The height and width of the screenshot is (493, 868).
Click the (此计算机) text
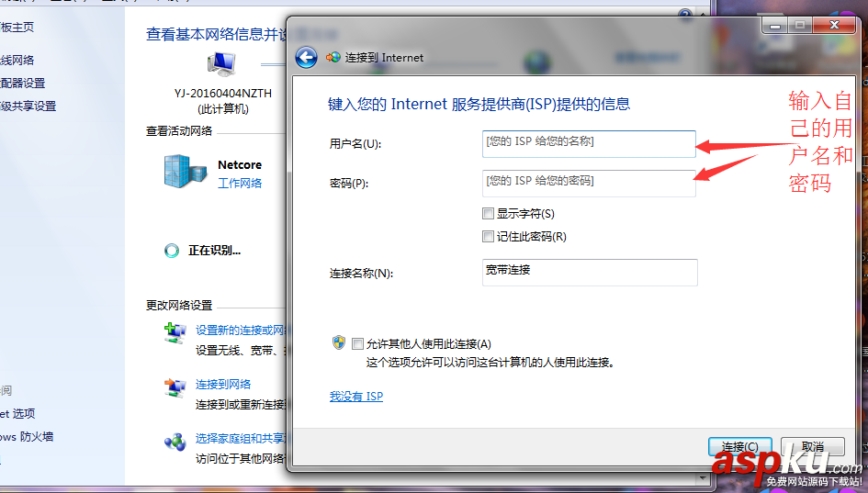point(223,109)
